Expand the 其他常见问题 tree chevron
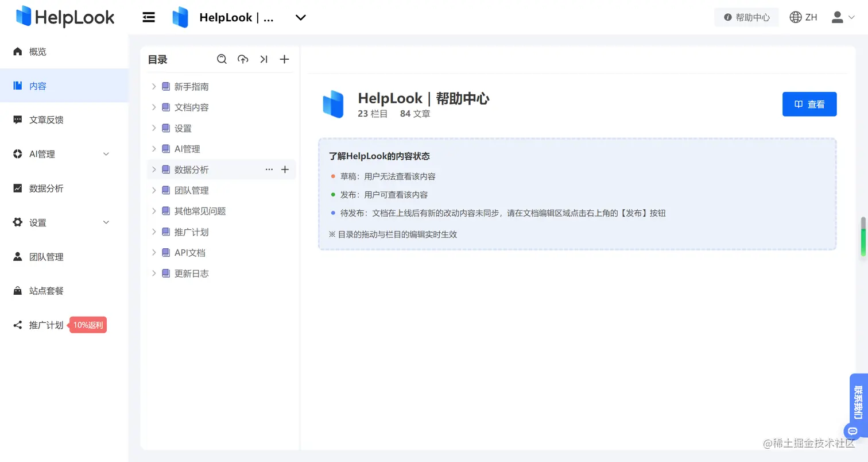The image size is (868, 462). [153, 211]
